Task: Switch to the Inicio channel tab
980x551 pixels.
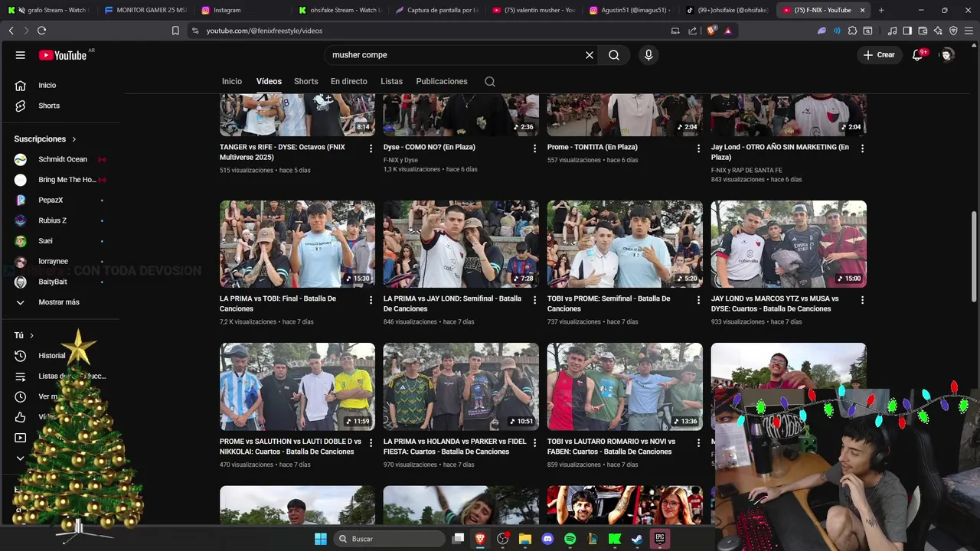Action: (x=232, y=81)
